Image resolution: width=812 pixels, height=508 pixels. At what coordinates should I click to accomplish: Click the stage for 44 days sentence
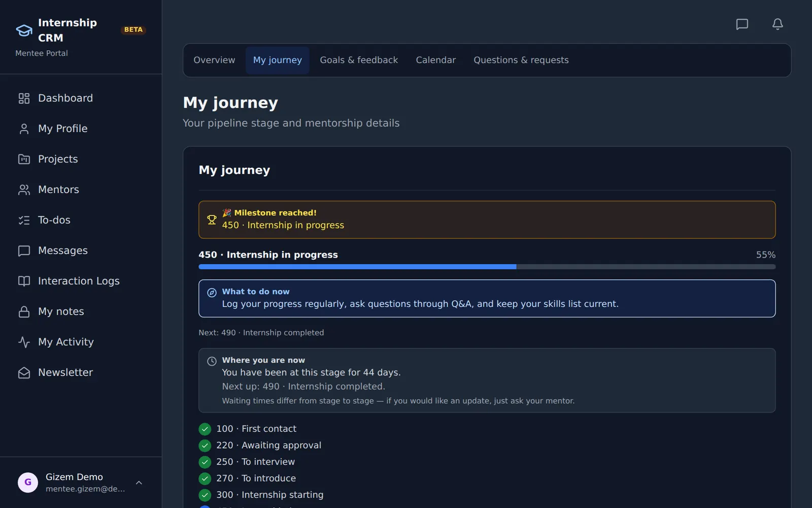tap(311, 372)
